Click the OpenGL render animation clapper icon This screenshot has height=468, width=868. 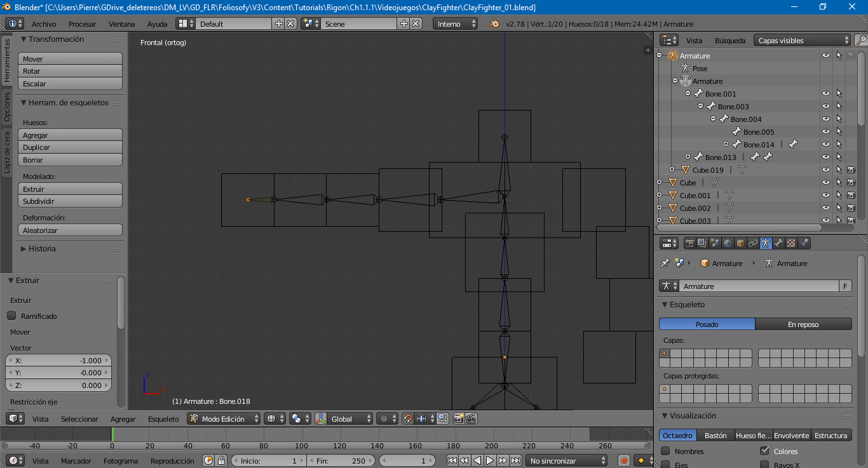[x=471, y=418]
